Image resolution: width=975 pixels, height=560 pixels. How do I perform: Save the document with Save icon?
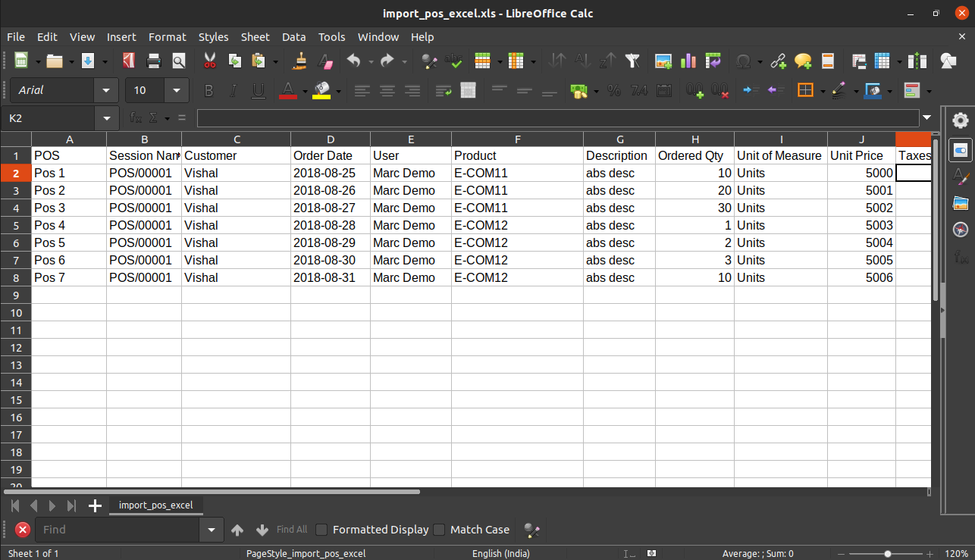[x=88, y=61]
